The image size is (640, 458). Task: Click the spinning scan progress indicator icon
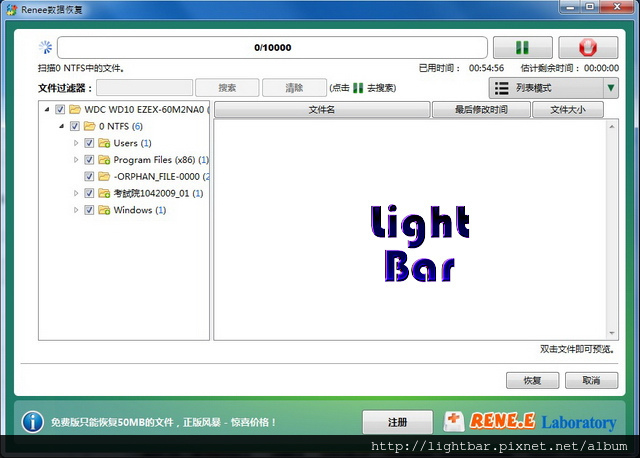click(45, 47)
